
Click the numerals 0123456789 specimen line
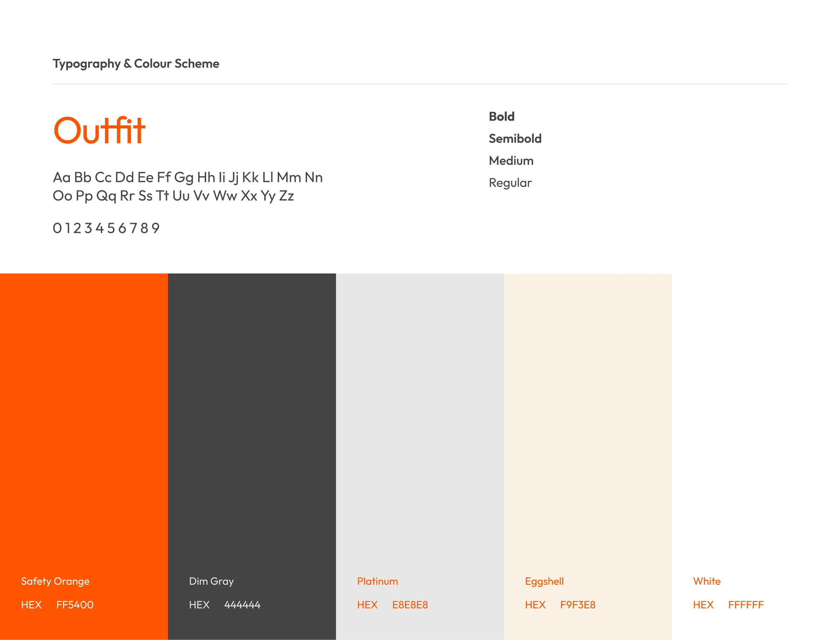(106, 228)
